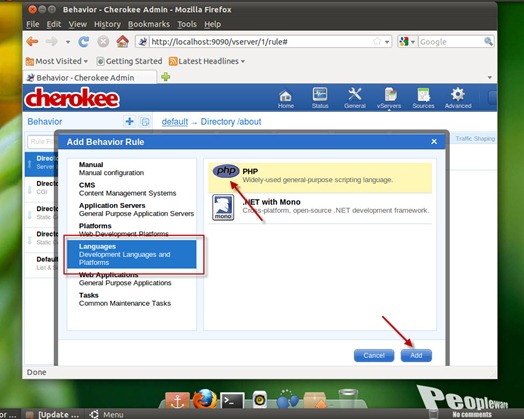
Task: Click the Update taskbar window button
Action: 54,415
